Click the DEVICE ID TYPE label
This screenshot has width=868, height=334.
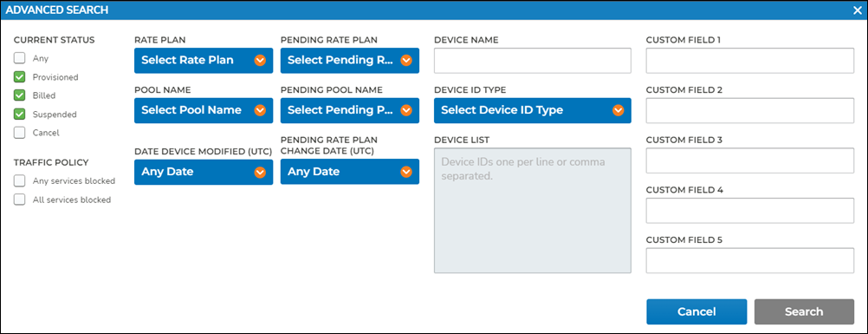coord(470,90)
